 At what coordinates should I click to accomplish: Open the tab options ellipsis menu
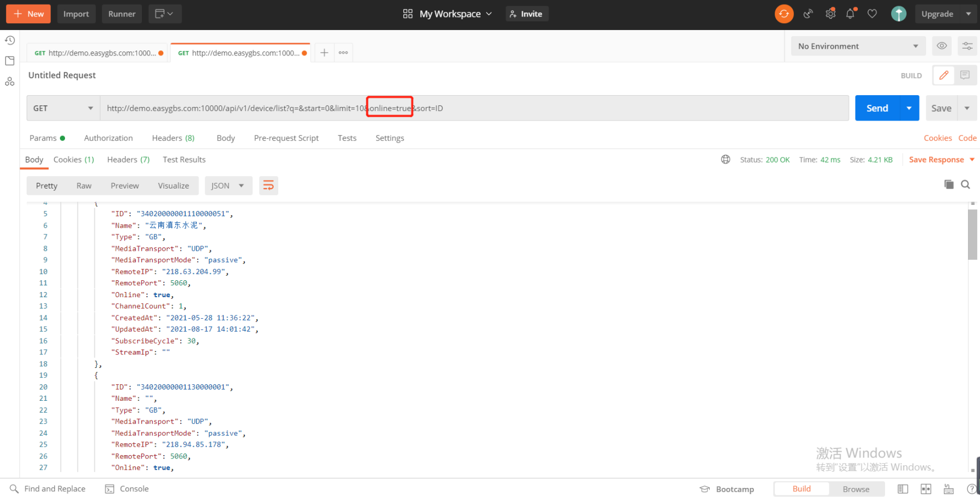(x=343, y=53)
